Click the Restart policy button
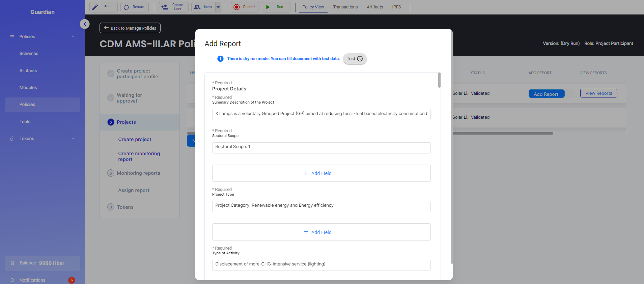644x284 pixels. [x=134, y=7]
